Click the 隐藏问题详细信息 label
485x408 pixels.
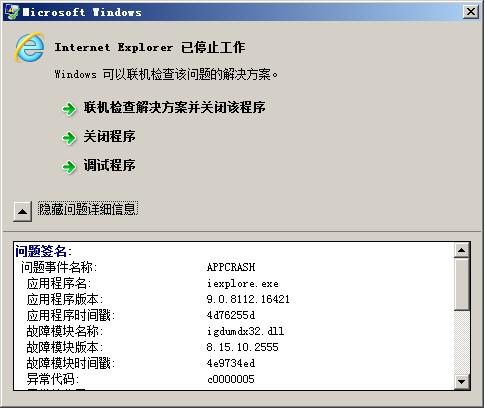[x=88, y=209]
